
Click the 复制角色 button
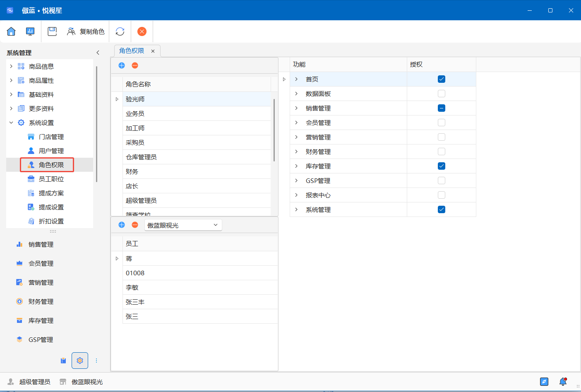[x=86, y=31]
